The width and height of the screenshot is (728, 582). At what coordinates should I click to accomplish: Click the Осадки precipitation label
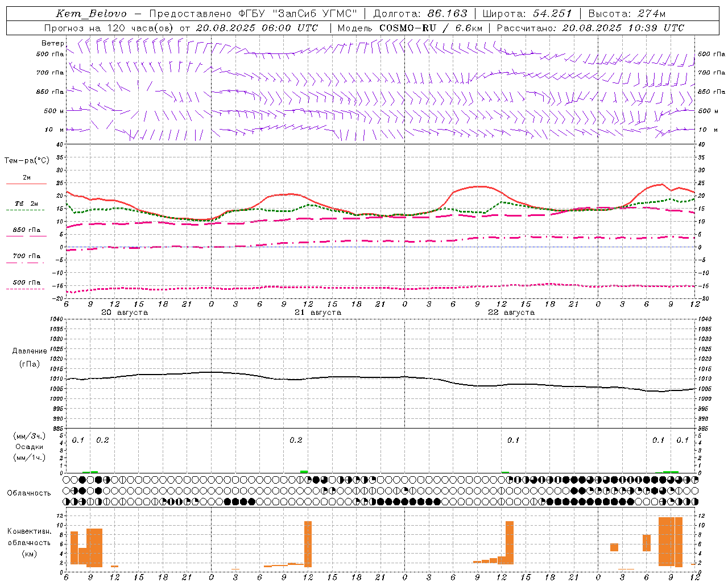[30, 447]
